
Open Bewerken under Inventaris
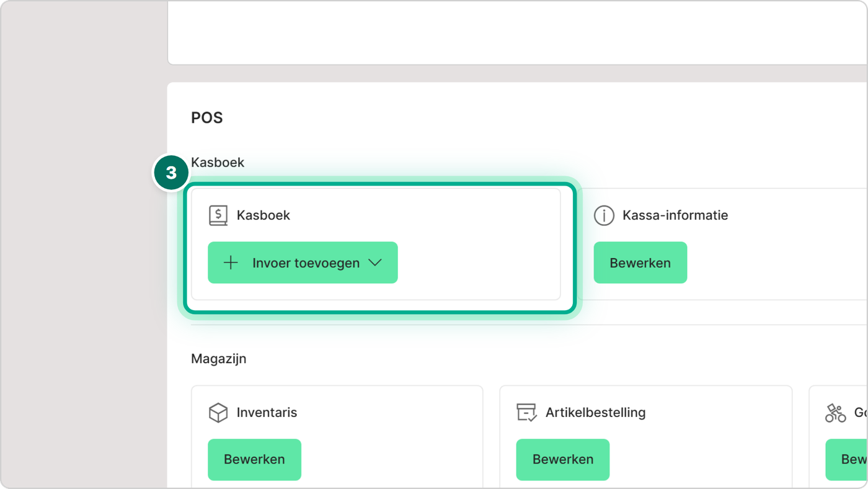click(x=254, y=460)
